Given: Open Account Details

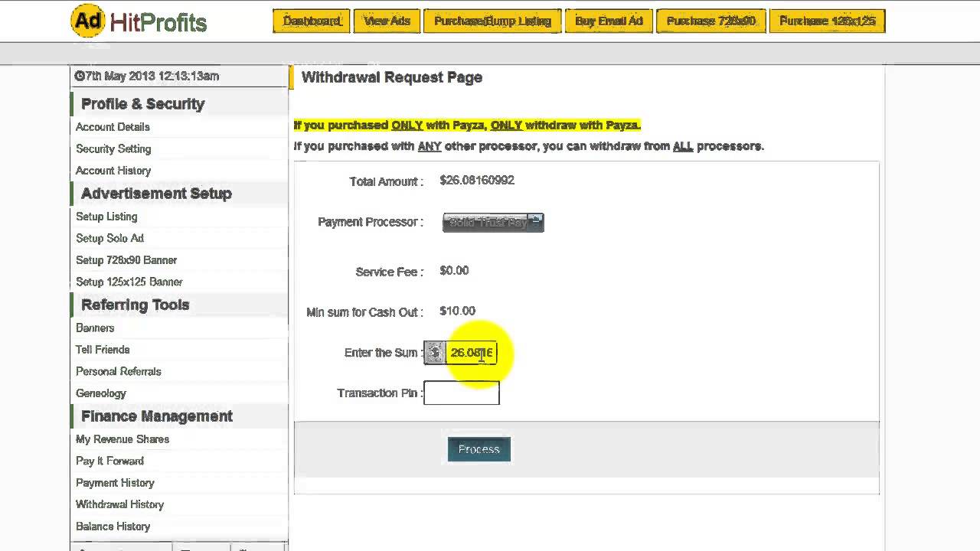Looking at the screenshot, I should pyautogui.click(x=113, y=127).
